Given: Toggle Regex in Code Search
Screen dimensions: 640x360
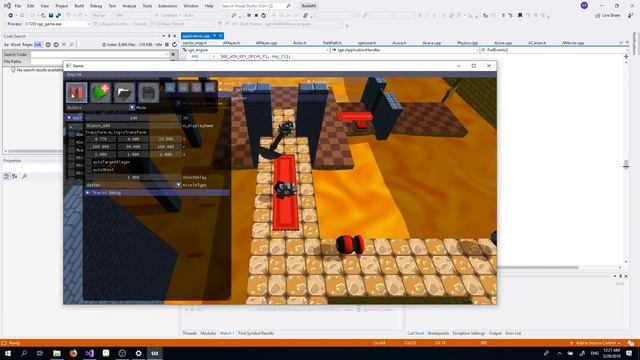Looking at the screenshot, I should (27, 44).
